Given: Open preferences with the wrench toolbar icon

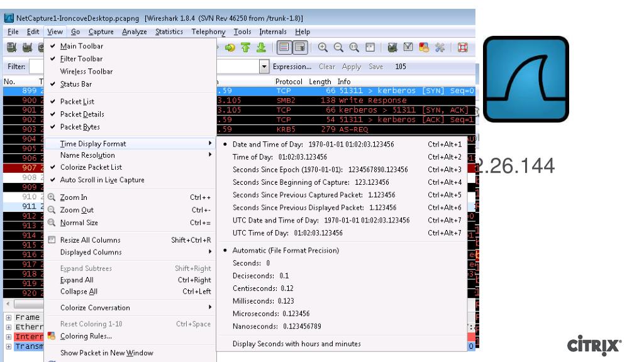Looking at the screenshot, I should click(x=440, y=48).
